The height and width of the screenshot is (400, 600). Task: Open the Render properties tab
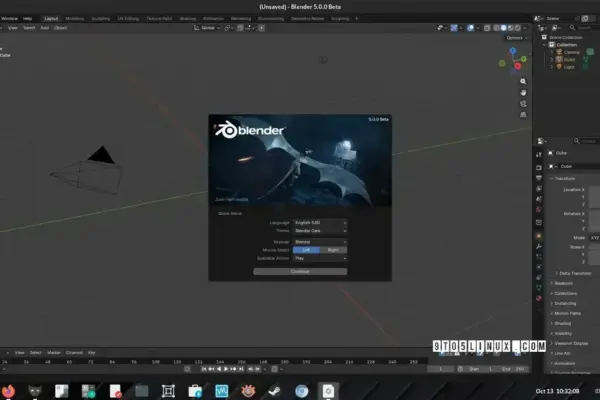coord(539,168)
